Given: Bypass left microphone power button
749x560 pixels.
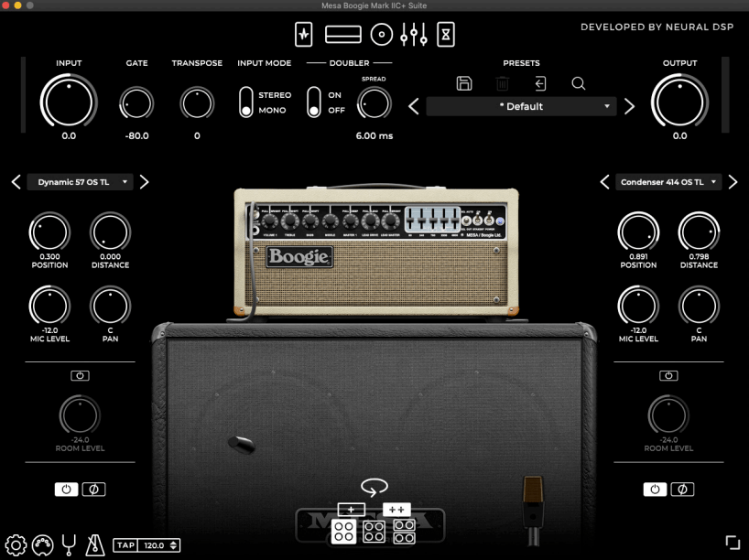Looking at the screenshot, I should [x=67, y=490].
